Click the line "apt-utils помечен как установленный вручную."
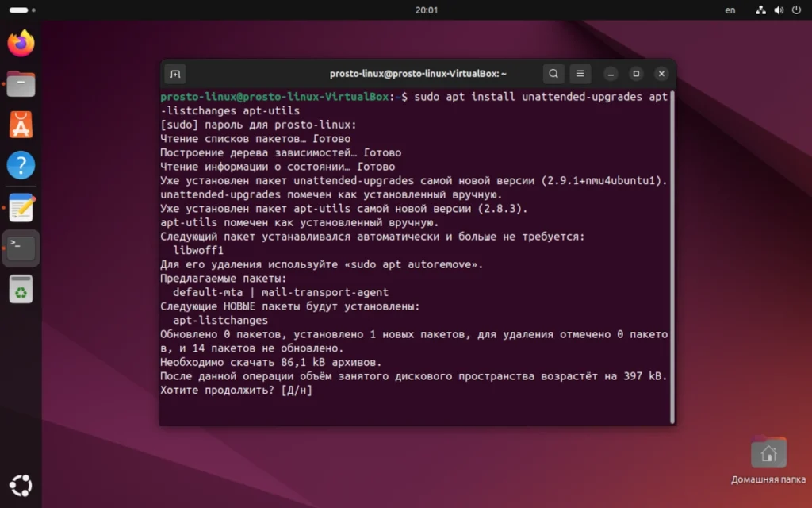The width and height of the screenshot is (812, 508). (299, 223)
